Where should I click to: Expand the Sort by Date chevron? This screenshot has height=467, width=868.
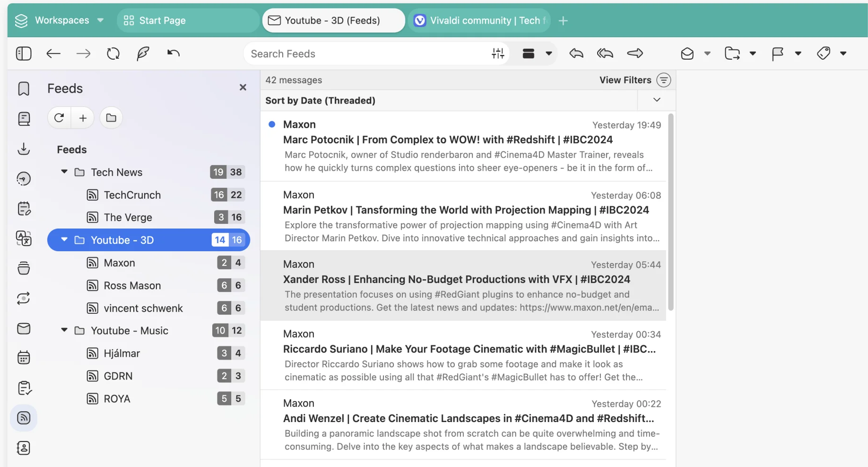tap(657, 100)
